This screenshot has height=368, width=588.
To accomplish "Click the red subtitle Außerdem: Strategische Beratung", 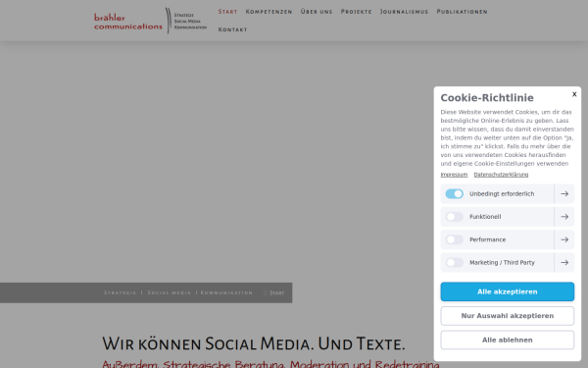I will 270,363.
